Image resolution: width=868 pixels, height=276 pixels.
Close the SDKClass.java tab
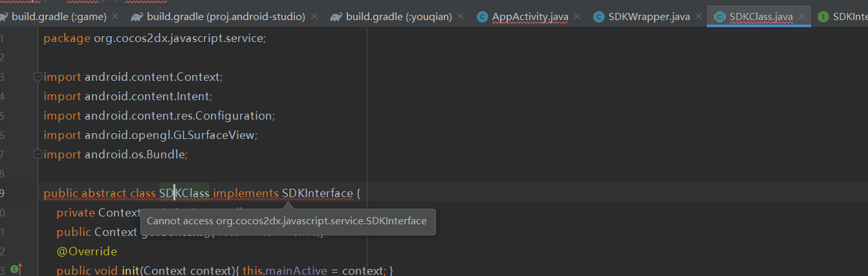[802, 17]
